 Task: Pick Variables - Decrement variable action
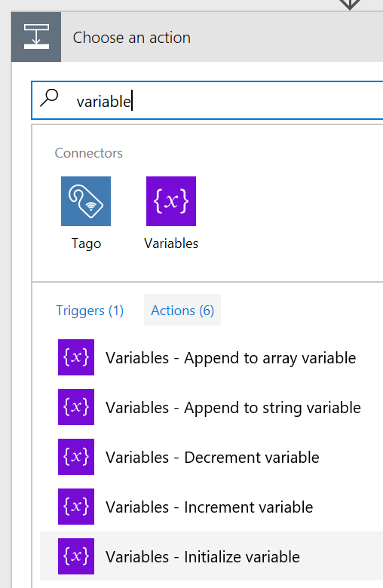tap(212, 457)
